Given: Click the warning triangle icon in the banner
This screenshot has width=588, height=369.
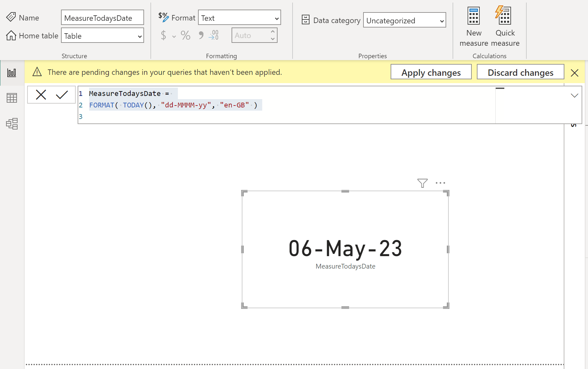Looking at the screenshot, I should click(37, 72).
